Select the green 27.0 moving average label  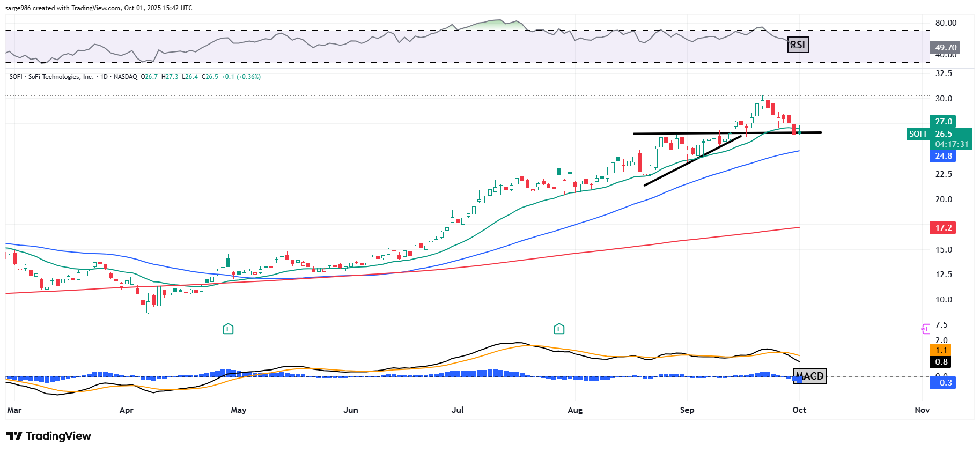click(x=944, y=122)
